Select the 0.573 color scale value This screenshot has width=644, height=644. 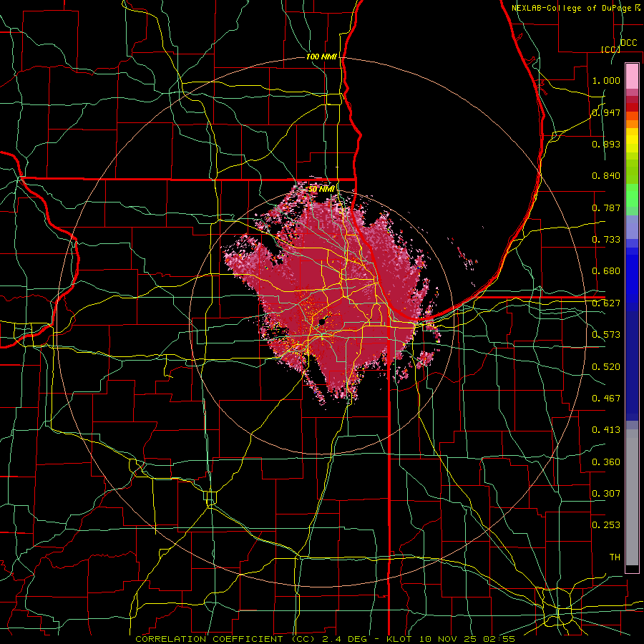606,335
